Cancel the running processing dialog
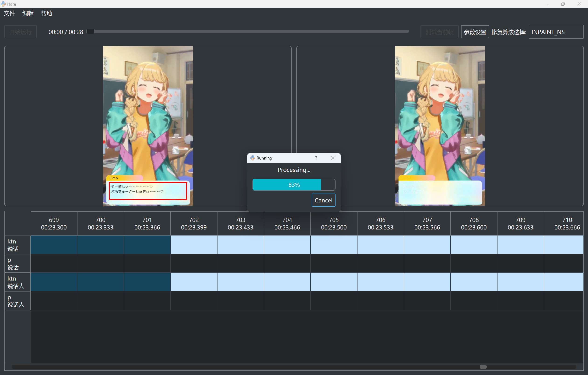The width and height of the screenshot is (588, 375). (x=323, y=200)
